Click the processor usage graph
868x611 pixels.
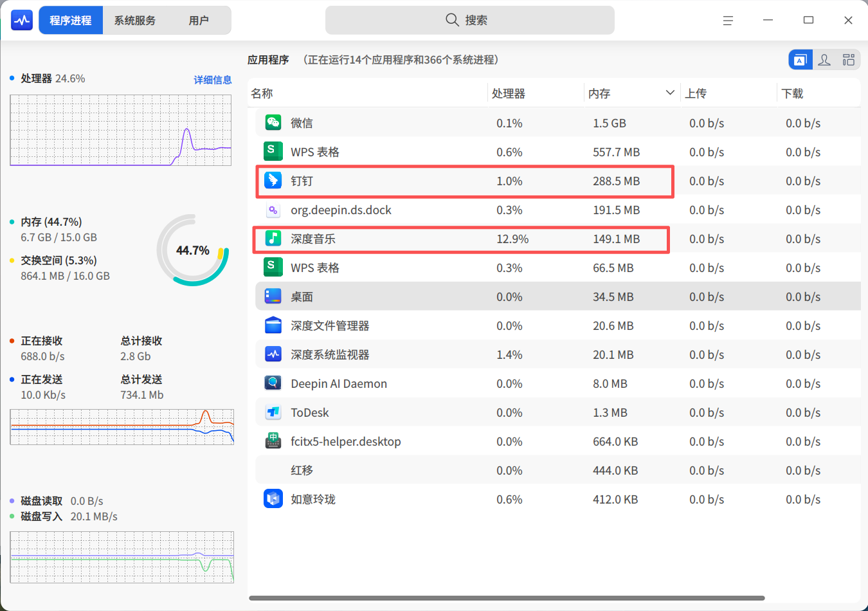pyautogui.click(x=121, y=130)
